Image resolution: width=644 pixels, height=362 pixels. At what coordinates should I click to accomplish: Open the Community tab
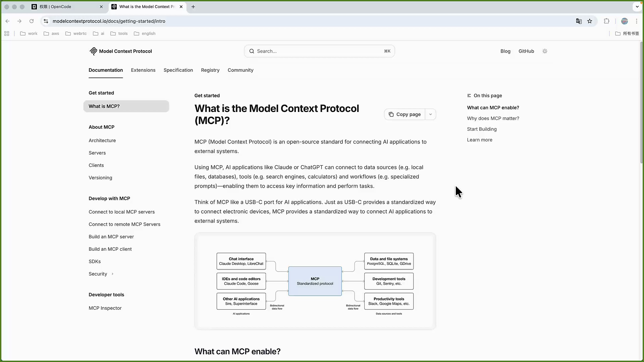[x=240, y=70]
